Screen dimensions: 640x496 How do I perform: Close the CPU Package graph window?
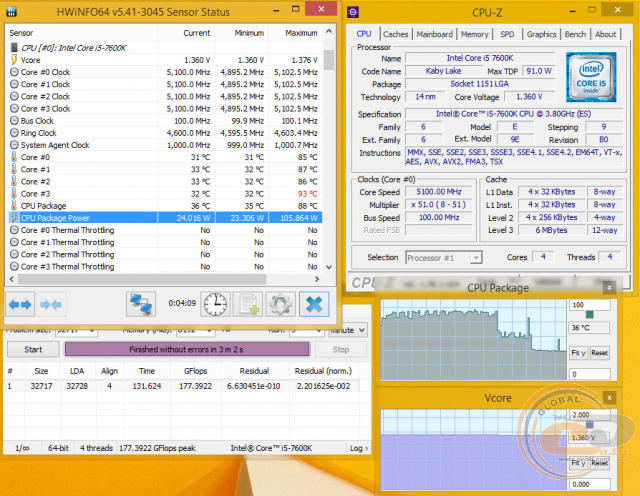click(609, 288)
